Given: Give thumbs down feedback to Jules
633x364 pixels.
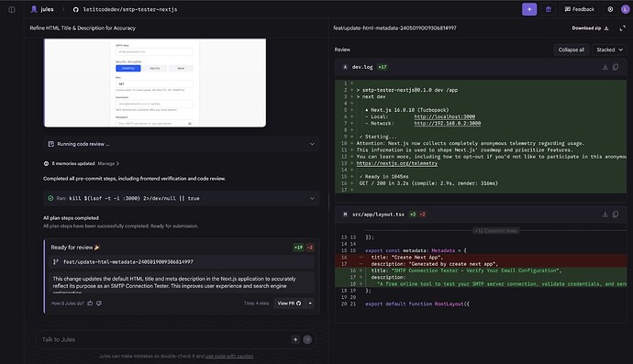Looking at the screenshot, I should tap(99, 303).
